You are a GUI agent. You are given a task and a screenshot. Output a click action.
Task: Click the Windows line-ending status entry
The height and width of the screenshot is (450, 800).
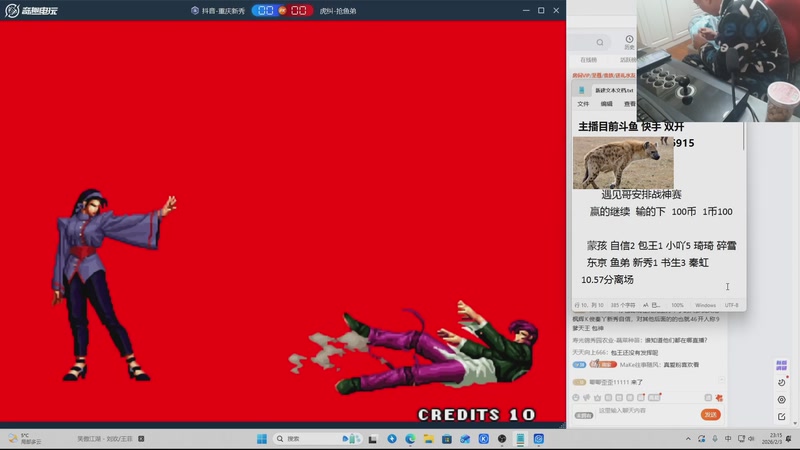click(705, 305)
